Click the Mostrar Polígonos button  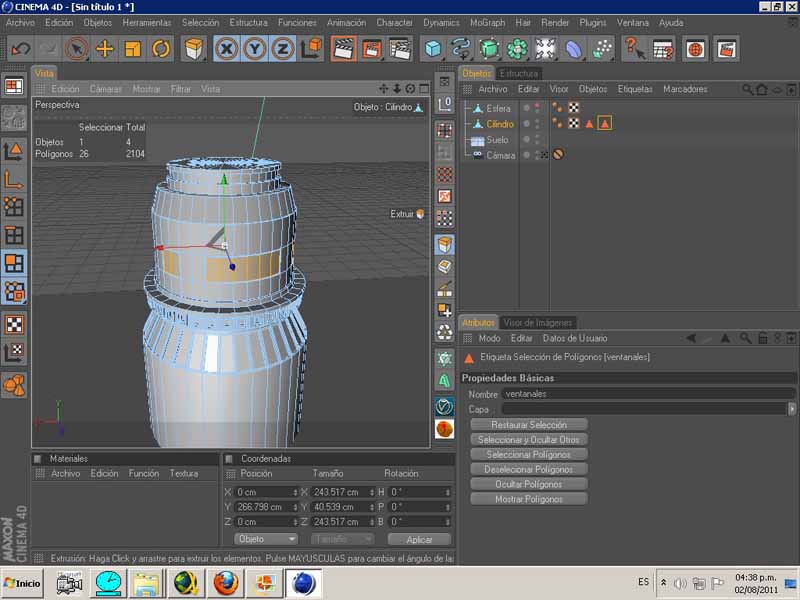[x=529, y=498]
